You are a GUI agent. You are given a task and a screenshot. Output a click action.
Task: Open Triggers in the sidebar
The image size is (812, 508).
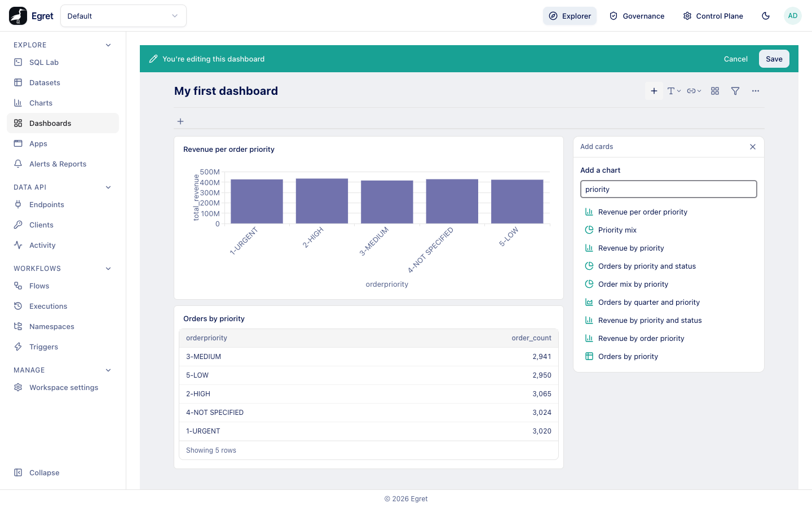[63, 347]
